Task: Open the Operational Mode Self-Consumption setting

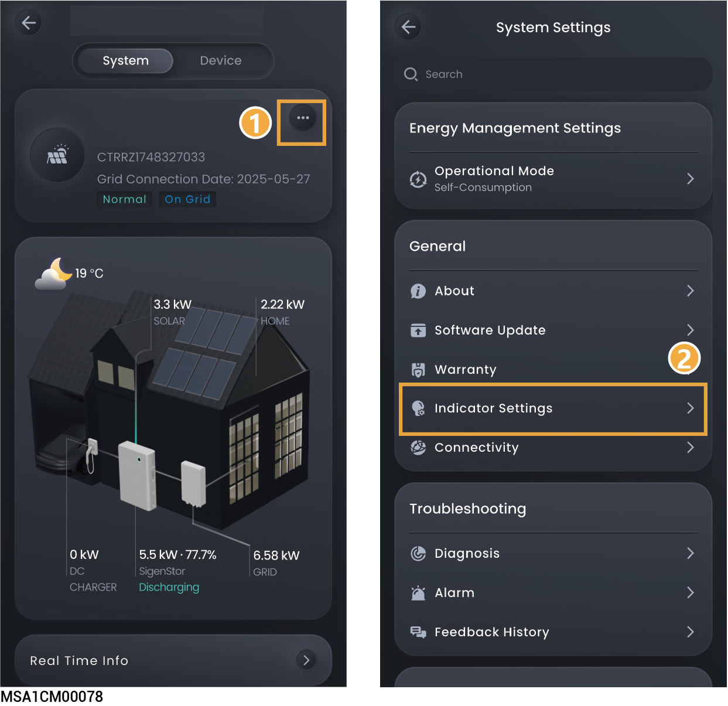Action: pos(553,179)
